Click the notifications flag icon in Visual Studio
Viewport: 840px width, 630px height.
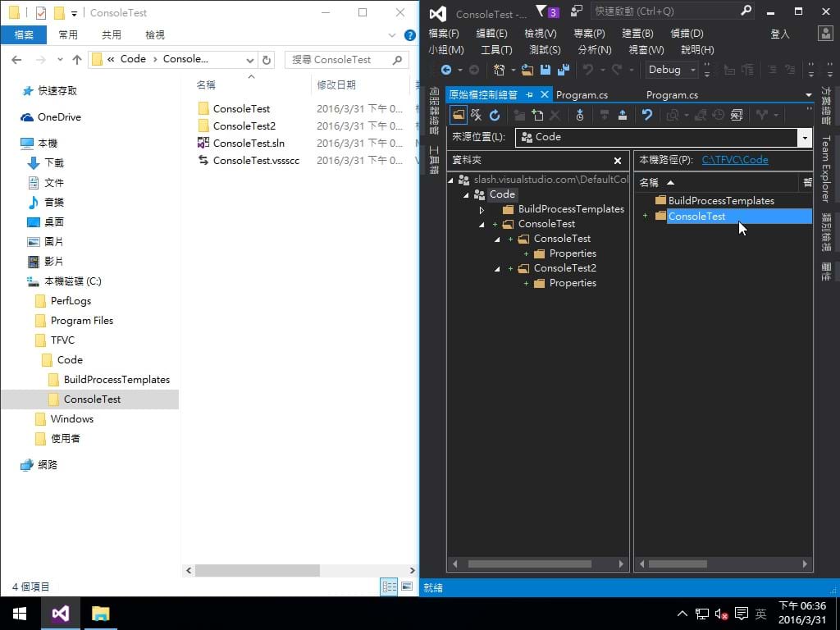tap(541, 11)
